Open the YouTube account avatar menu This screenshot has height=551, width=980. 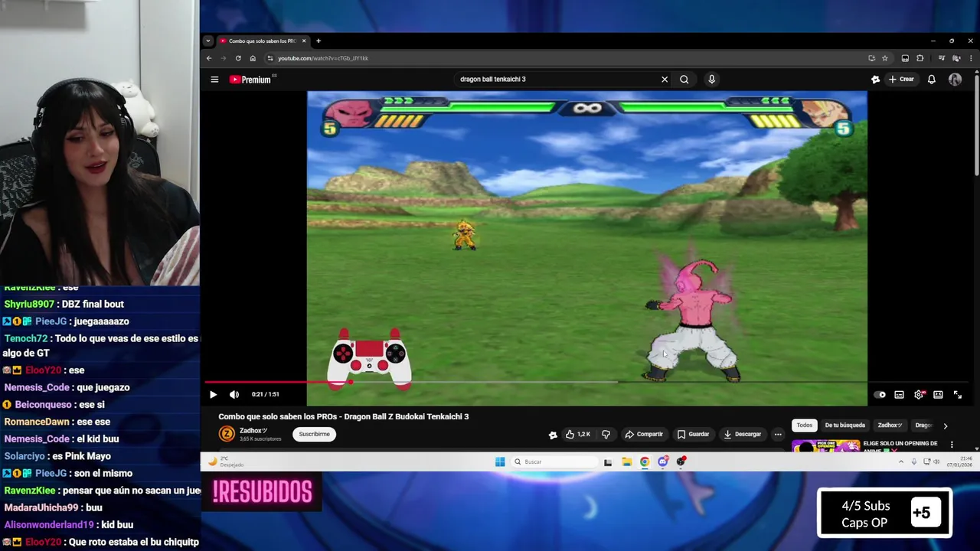(x=955, y=79)
